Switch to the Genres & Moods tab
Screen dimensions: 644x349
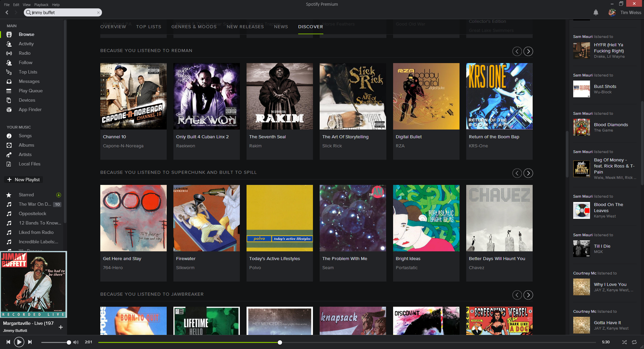[x=194, y=27]
